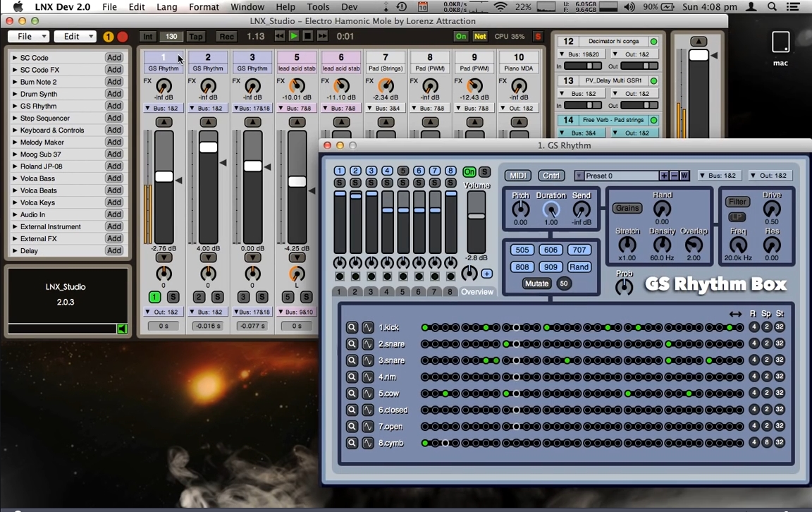Click the channel 3 mixer volume fader handle
Image resolution: width=812 pixels, height=512 pixels.
pos(253,166)
